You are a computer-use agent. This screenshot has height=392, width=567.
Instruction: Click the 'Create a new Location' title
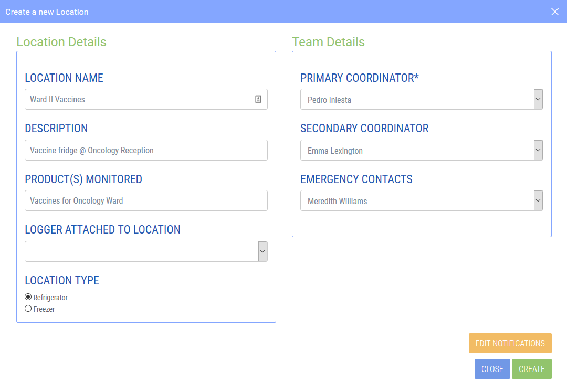click(47, 12)
